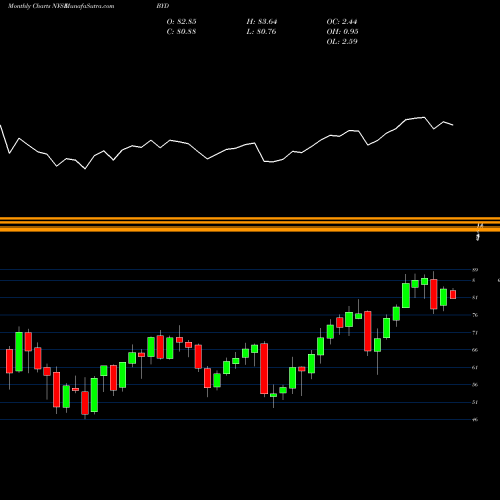Click the 51 price axis label
Screen dimensions: 500x500
coord(475,402)
